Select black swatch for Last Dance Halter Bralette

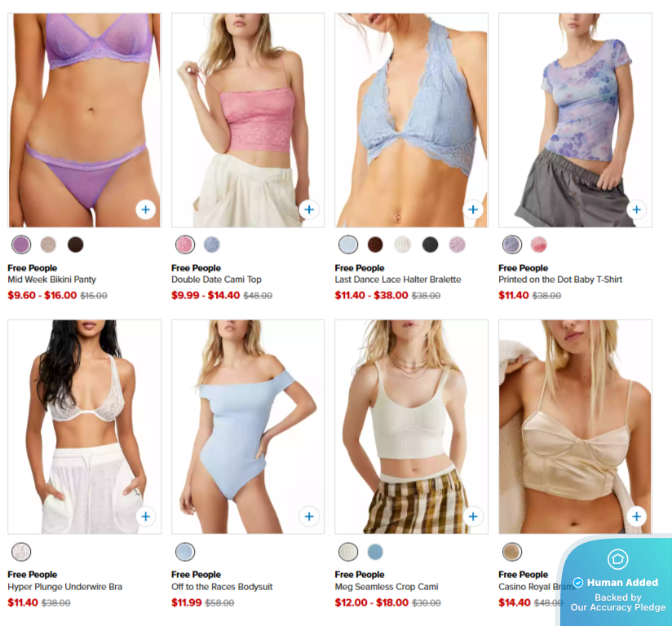(x=430, y=245)
